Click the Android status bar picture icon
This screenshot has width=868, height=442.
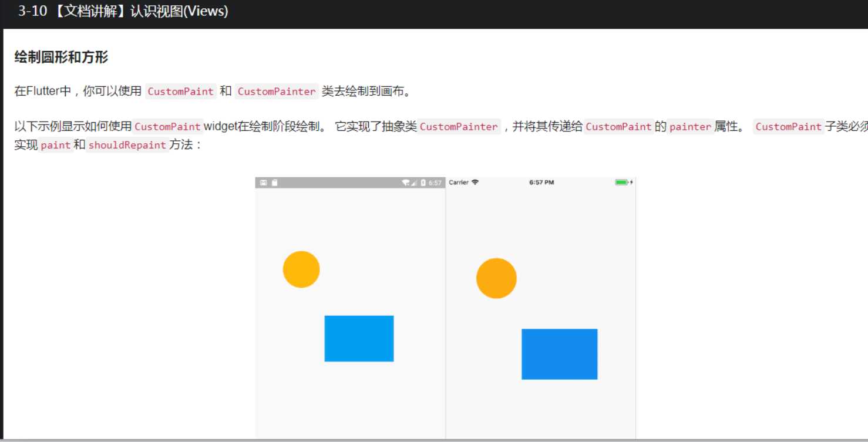point(264,183)
